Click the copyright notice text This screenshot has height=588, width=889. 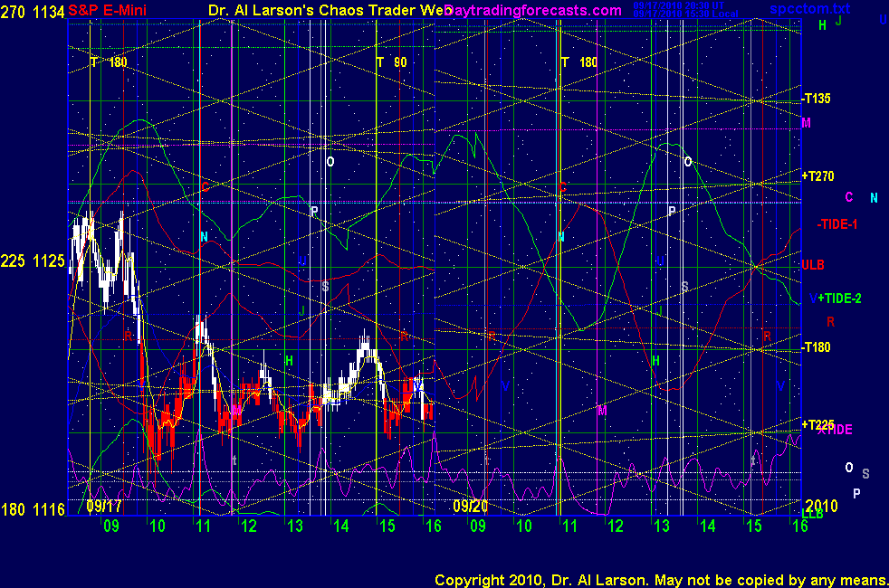pos(660,579)
